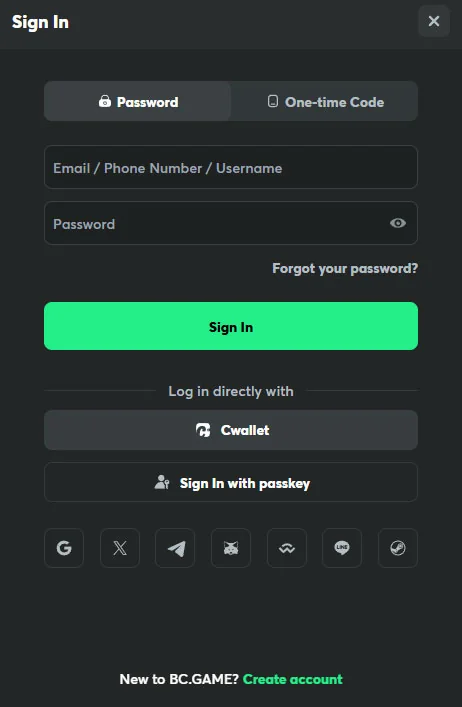Click the passkey person-key icon
Viewport: 462px width, 707px height.
(161, 482)
